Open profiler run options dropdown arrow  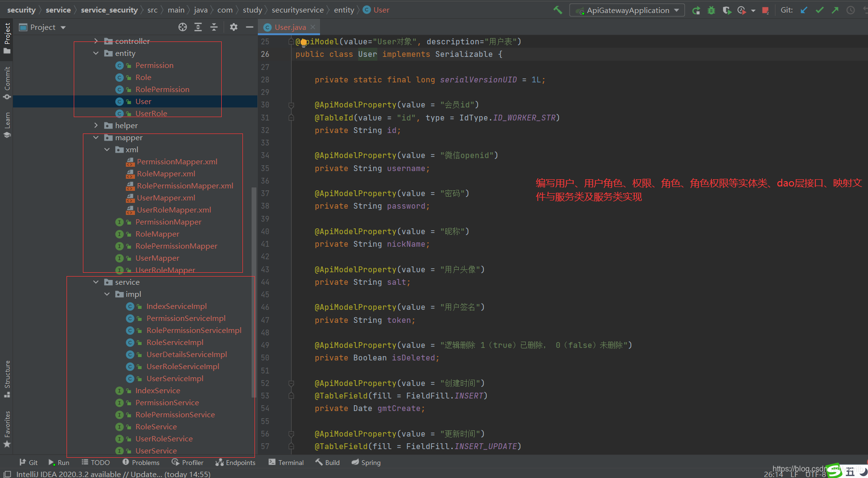pos(753,11)
